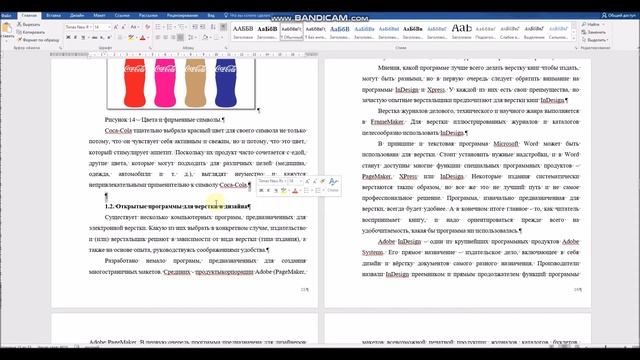Click the ribbon red font color swatch

point(142,38)
